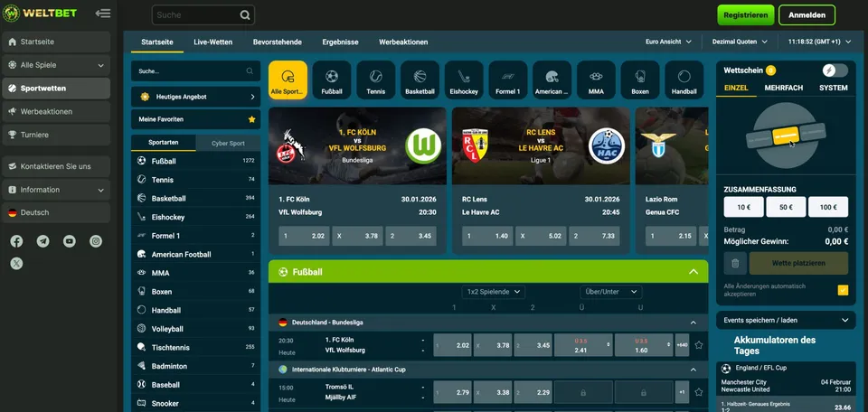Select MMA category tile
Image resolution: width=868 pixels, height=412 pixels.
pos(596,80)
